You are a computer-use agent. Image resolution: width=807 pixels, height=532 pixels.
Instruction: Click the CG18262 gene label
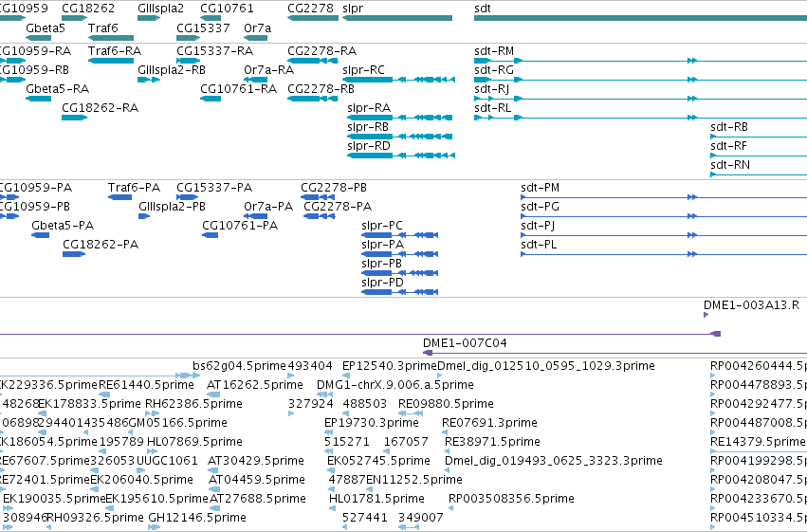(x=88, y=9)
